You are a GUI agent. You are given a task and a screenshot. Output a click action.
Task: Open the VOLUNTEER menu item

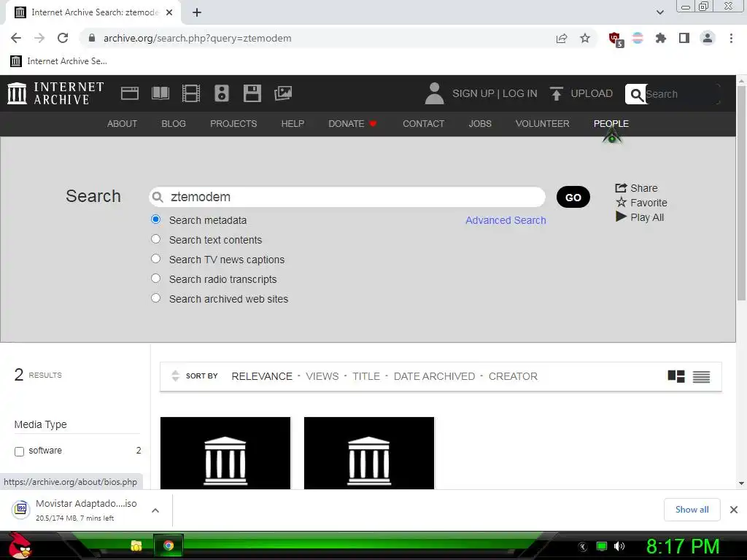(x=542, y=124)
